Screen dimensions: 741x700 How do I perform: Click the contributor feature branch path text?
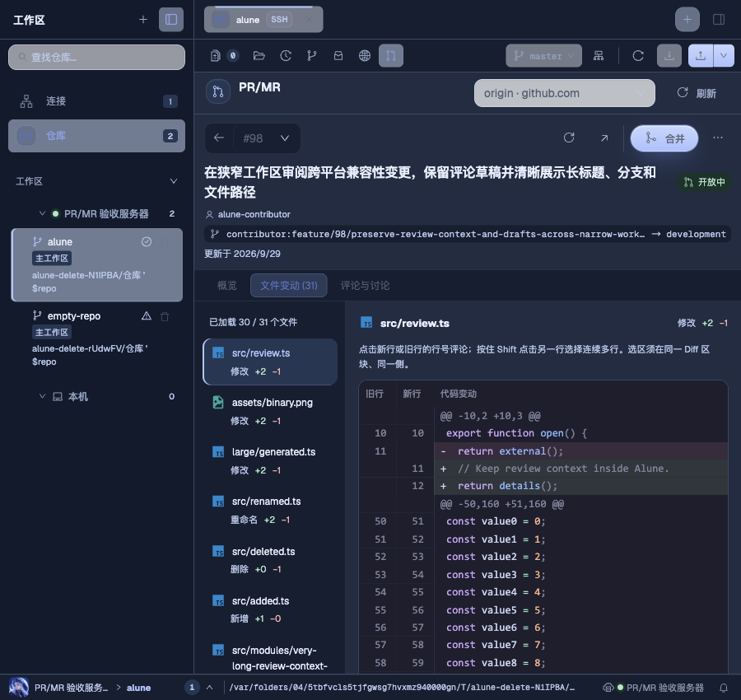436,234
